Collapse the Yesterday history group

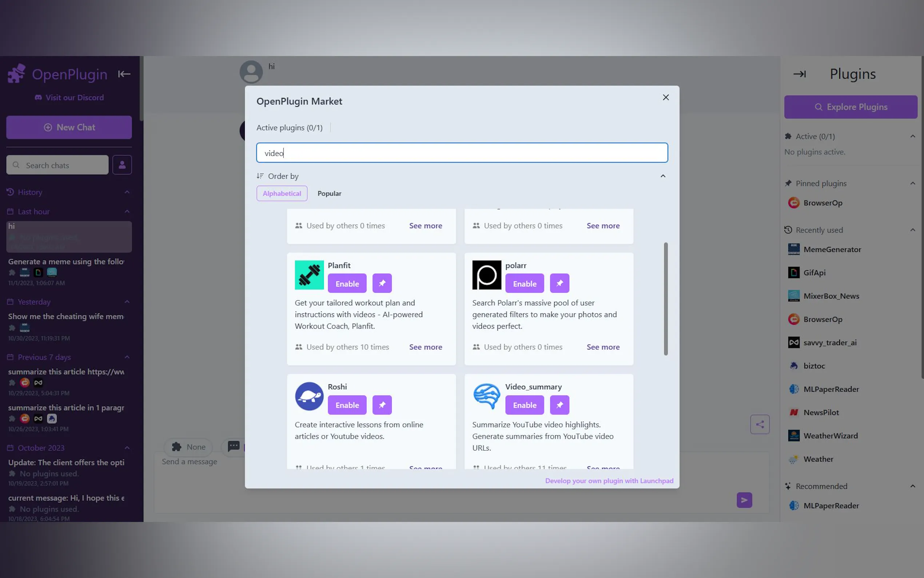point(127,302)
